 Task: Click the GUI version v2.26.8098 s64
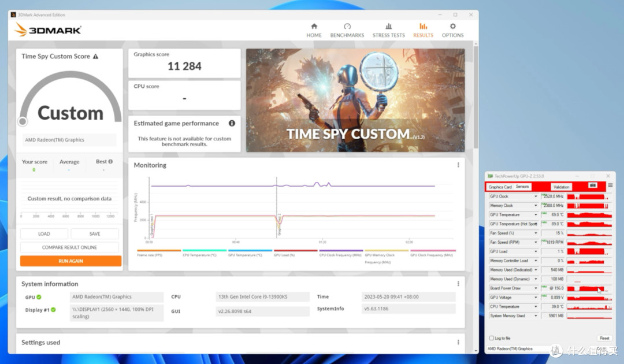click(263, 311)
